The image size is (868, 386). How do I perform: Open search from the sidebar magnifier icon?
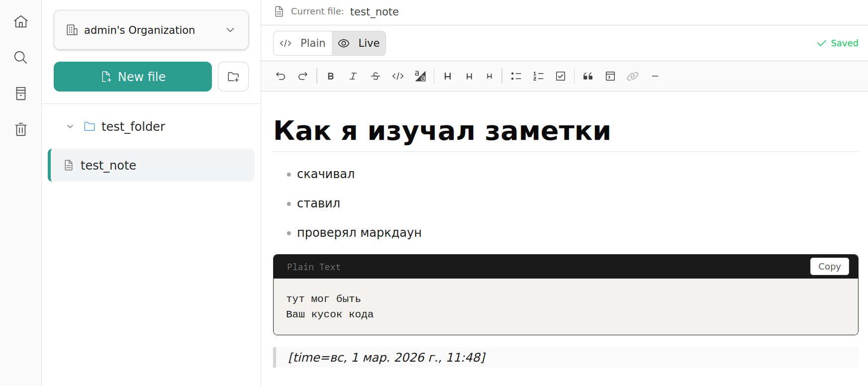point(21,58)
